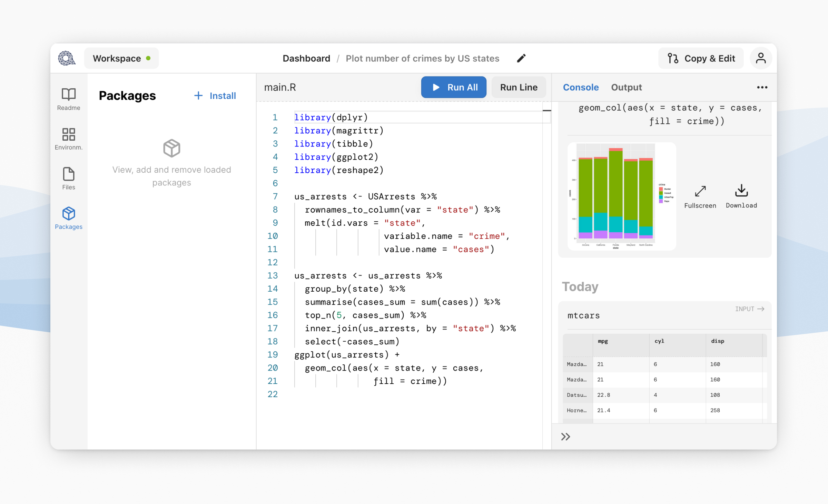828x504 pixels.
Task: Click the fill = crime)) line in editor
Action: pos(410,381)
